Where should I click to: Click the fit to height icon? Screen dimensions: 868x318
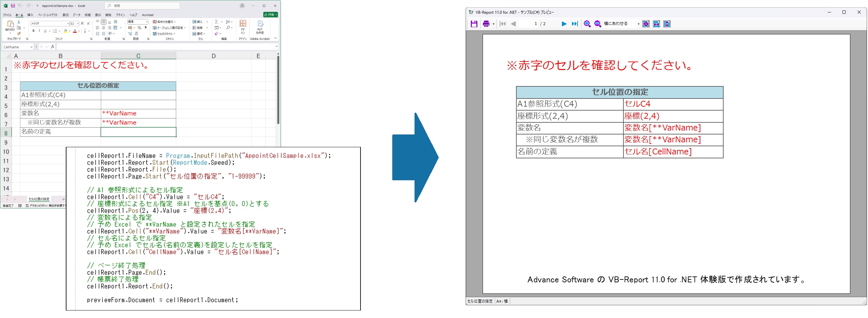(667, 24)
